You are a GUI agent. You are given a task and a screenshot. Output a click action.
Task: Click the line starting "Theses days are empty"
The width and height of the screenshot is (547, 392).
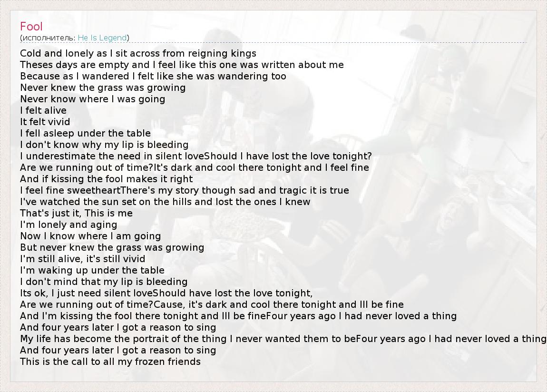(182, 65)
